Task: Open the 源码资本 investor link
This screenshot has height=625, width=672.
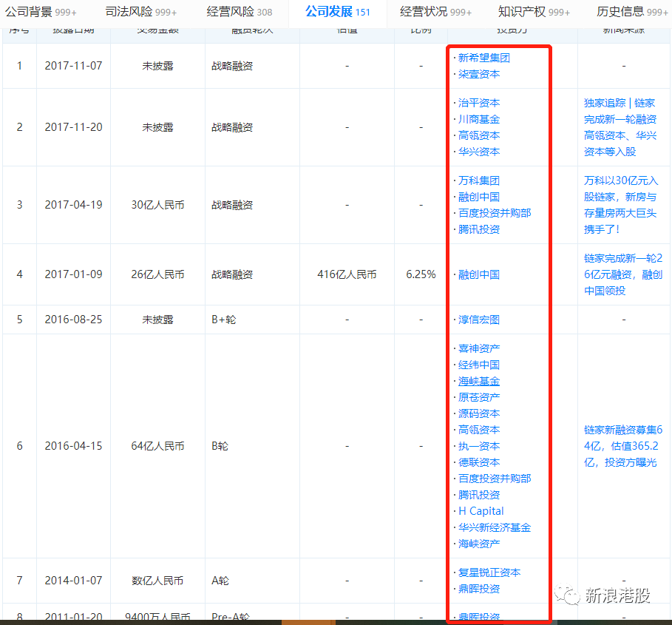Action: (479, 413)
